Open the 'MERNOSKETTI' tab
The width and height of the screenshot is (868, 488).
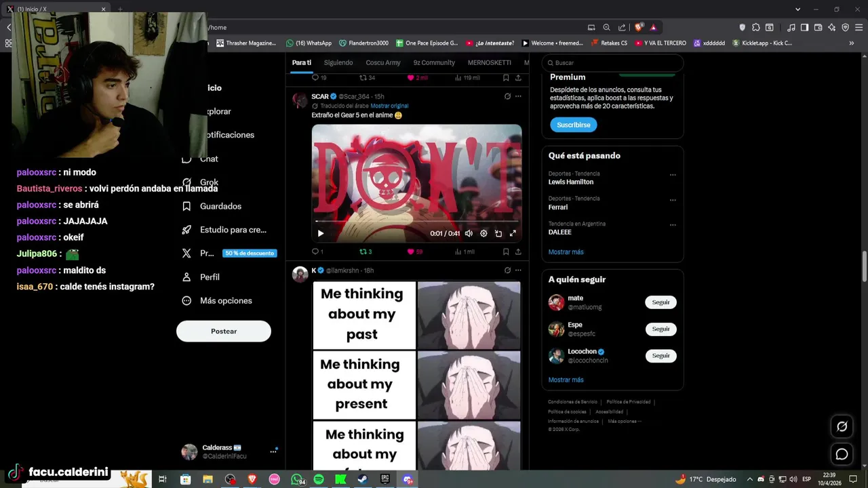click(490, 62)
